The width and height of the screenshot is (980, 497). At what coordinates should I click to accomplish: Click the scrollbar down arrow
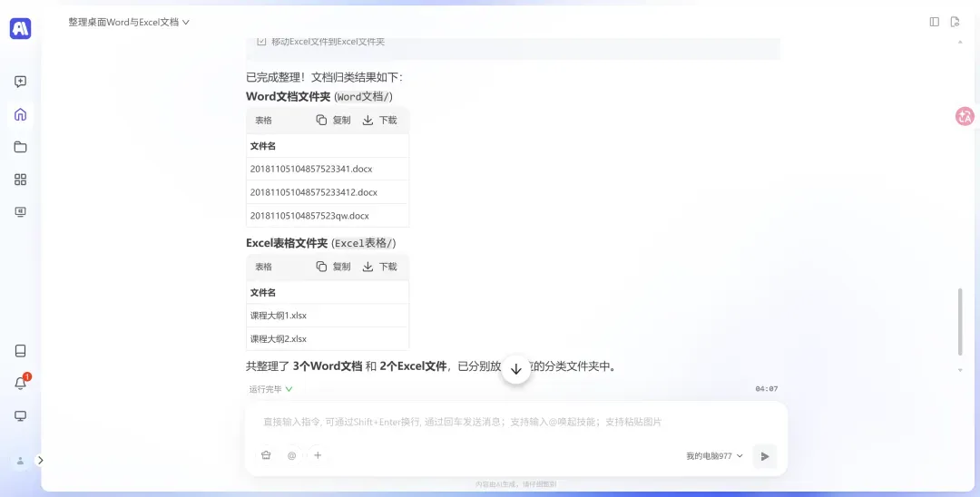961,370
